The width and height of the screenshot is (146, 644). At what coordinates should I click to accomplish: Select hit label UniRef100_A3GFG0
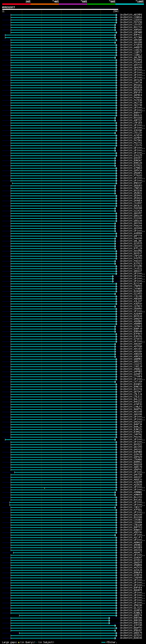(131, 304)
